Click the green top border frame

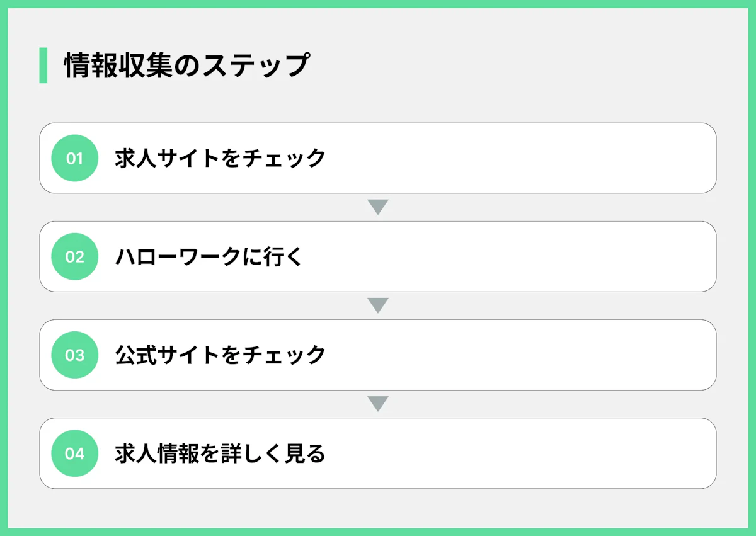click(378, 3)
